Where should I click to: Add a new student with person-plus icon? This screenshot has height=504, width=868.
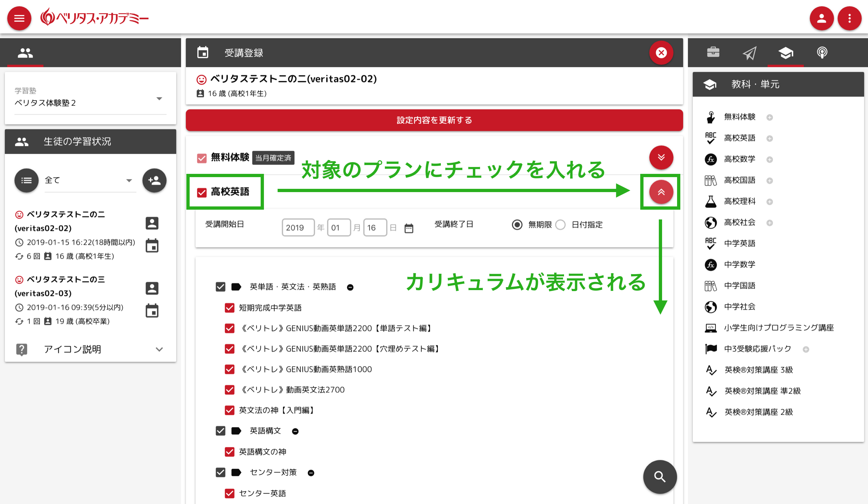click(x=154, y=180)
